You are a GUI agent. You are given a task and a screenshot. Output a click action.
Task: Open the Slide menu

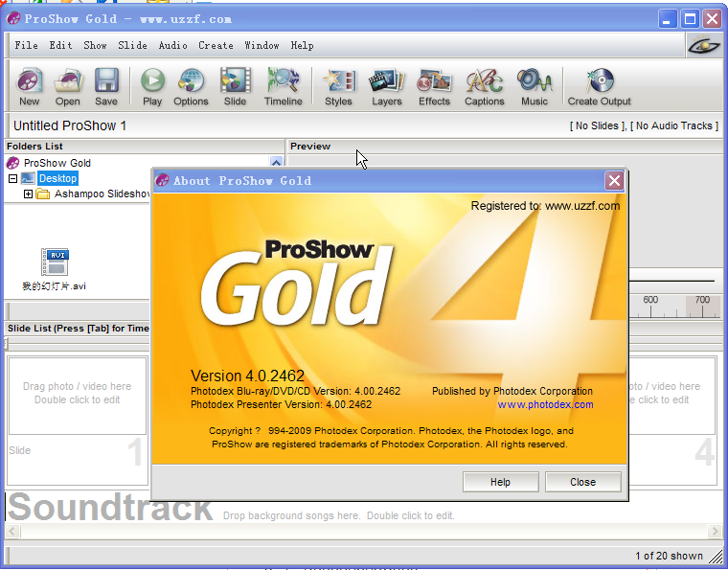point(132,45)
